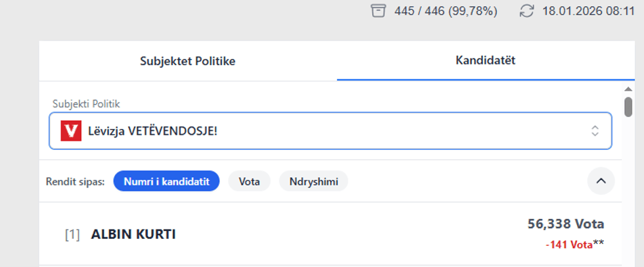Screen dimensions: 644x267
Task: Open the Subjekti Politik dropdown
Action: pos(330,131)
